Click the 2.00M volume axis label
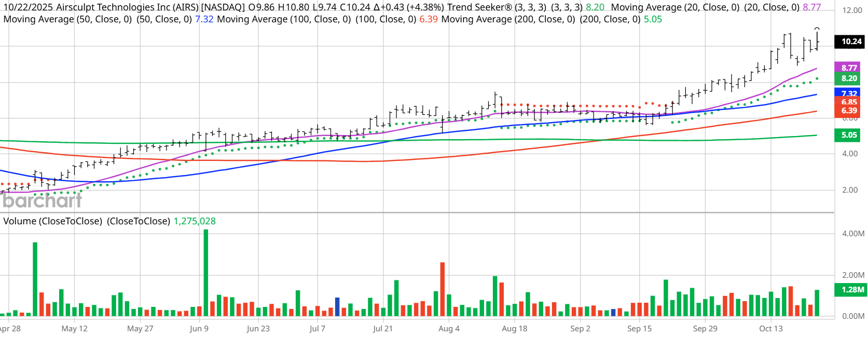Image resolution: width=868 pixels, height=337 pixels. [853, 275]
